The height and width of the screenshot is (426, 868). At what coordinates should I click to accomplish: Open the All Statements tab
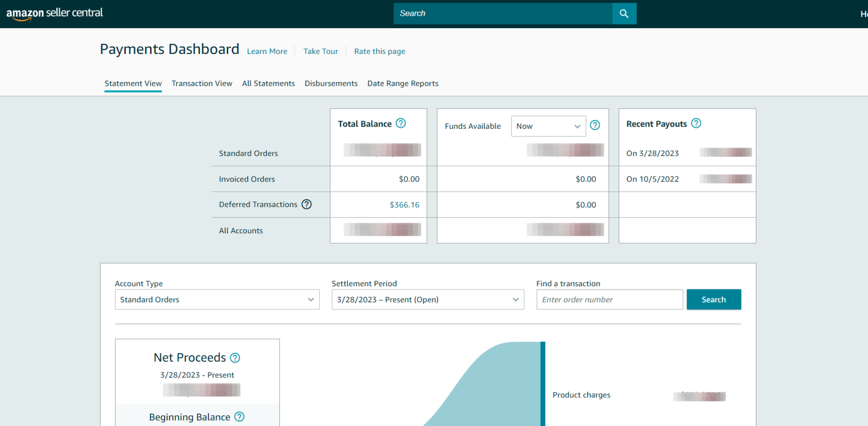[268, 83]
